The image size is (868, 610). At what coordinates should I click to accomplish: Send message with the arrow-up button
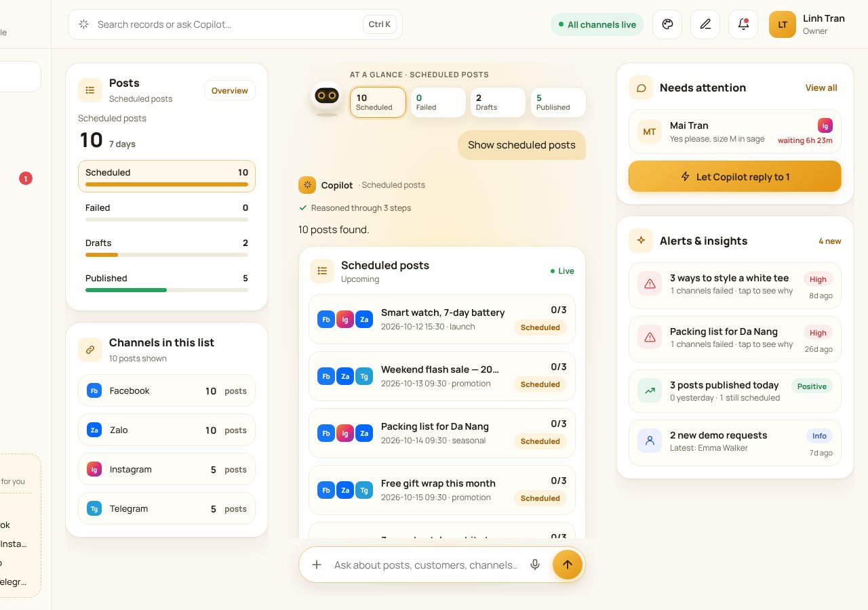coord(568,565)
